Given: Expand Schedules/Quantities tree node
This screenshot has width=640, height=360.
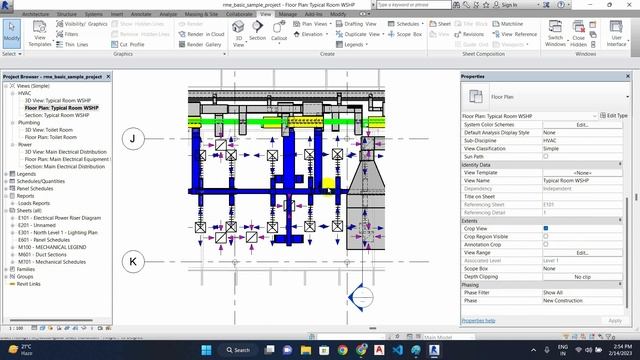Looking at the screenshot, I should click(x=6, y=181).
